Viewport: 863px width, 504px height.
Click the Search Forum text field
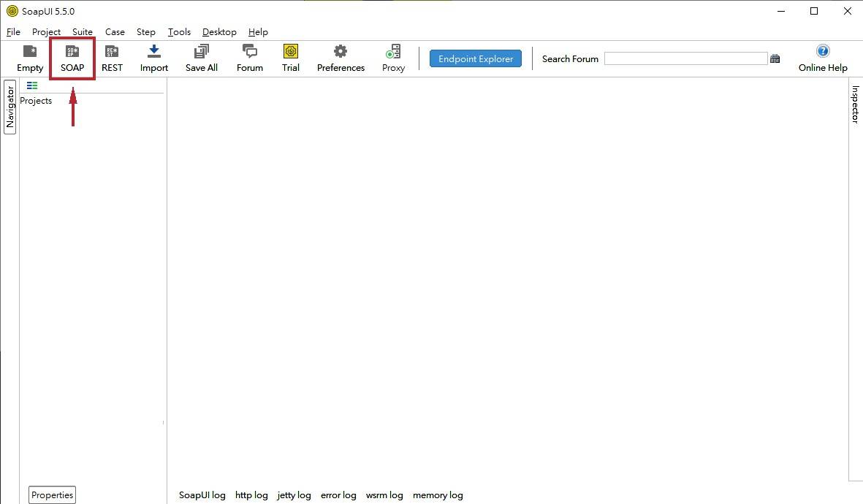685,58
